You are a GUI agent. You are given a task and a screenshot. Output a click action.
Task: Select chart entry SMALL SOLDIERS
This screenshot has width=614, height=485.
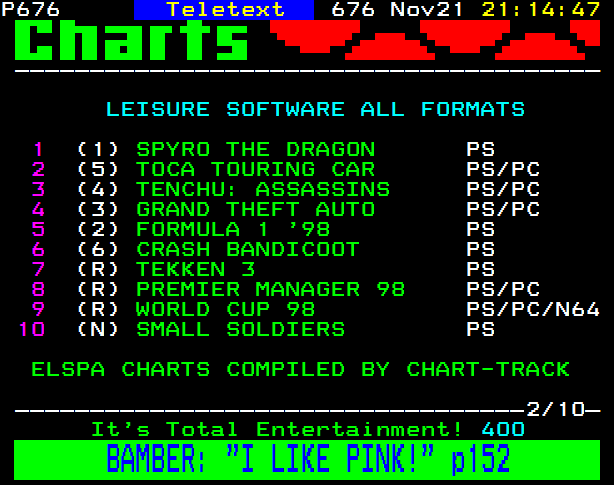pyautogui.click(x=240, y=329)
